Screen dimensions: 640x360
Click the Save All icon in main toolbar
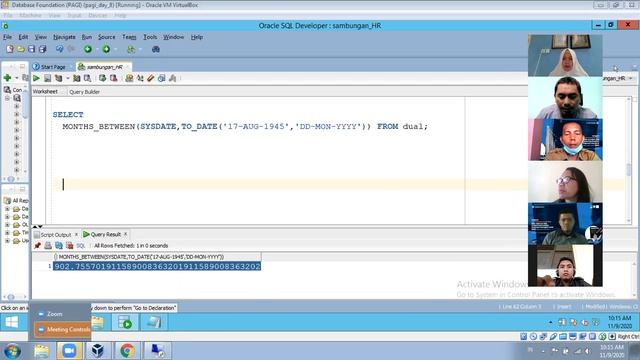(42, 49)
